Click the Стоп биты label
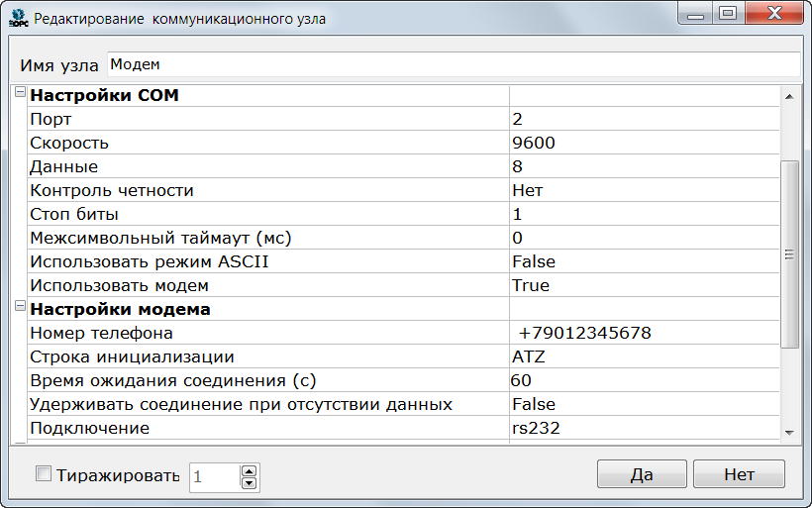This screenshot has width=812, height=508. [74, 214]
